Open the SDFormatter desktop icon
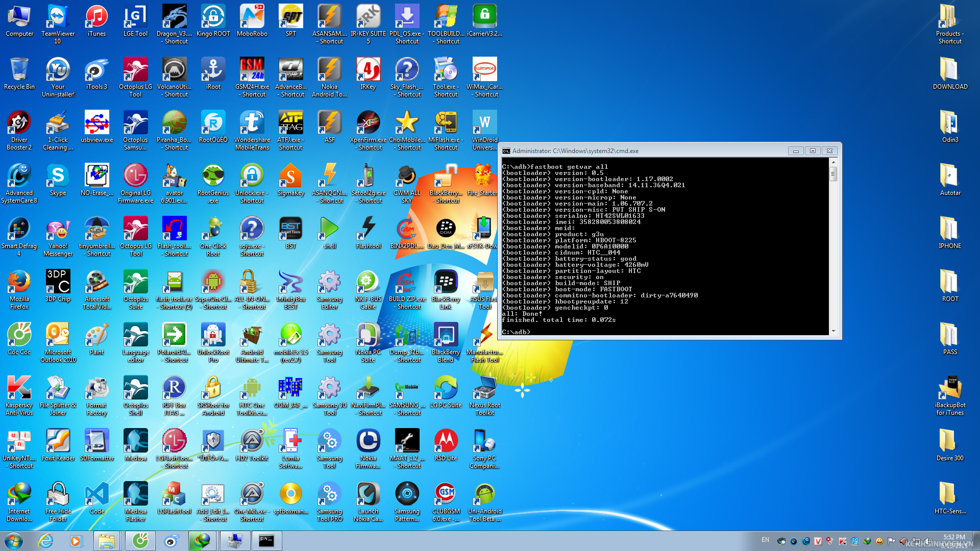 point(96,445)
